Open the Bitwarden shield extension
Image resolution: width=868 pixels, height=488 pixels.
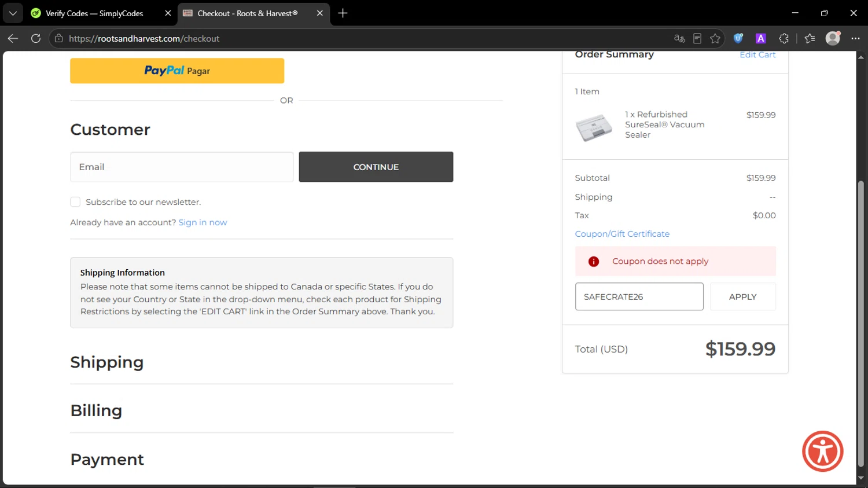click(x=738, y=38)
